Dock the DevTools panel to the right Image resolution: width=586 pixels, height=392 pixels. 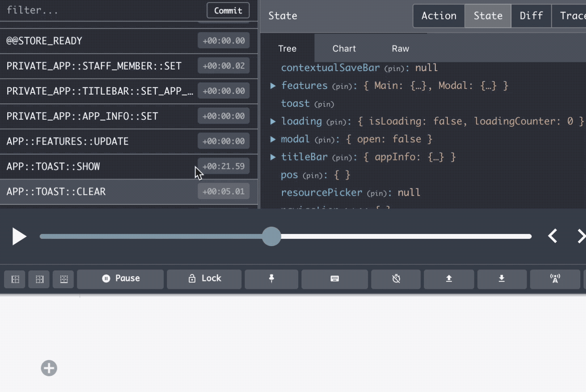[x=39, y=279]
